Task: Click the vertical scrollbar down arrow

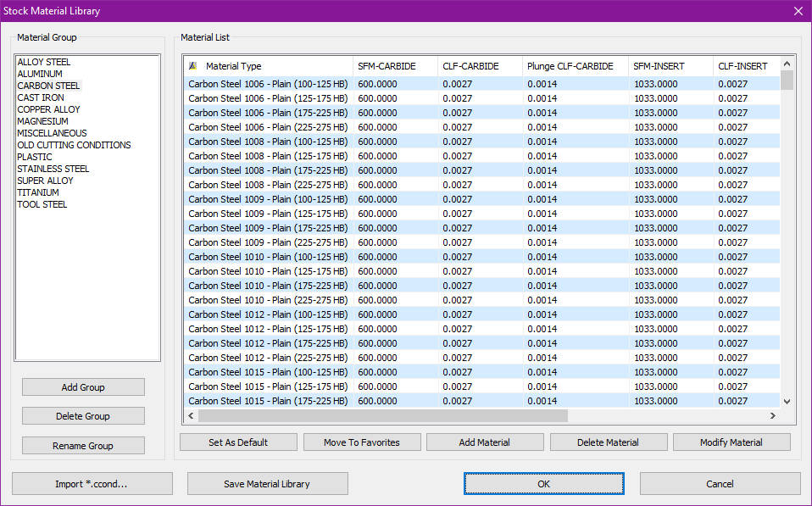Action: (x=787, y=401)
